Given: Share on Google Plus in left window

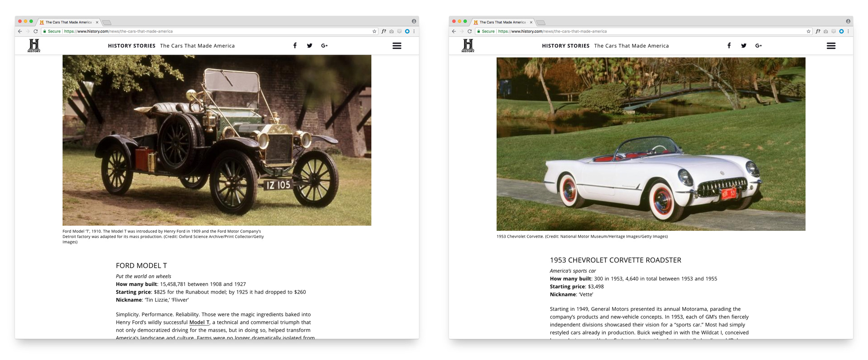Looking at the screenshot, I should (324, 46).
